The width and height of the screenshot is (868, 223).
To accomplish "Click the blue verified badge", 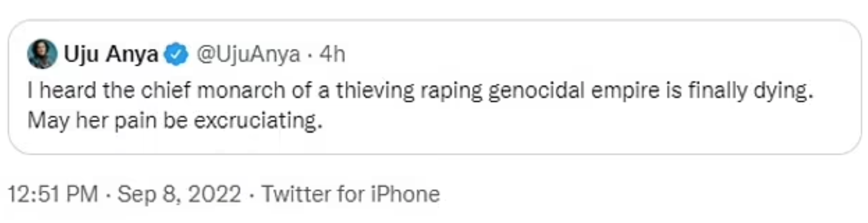I will (176, 54).
